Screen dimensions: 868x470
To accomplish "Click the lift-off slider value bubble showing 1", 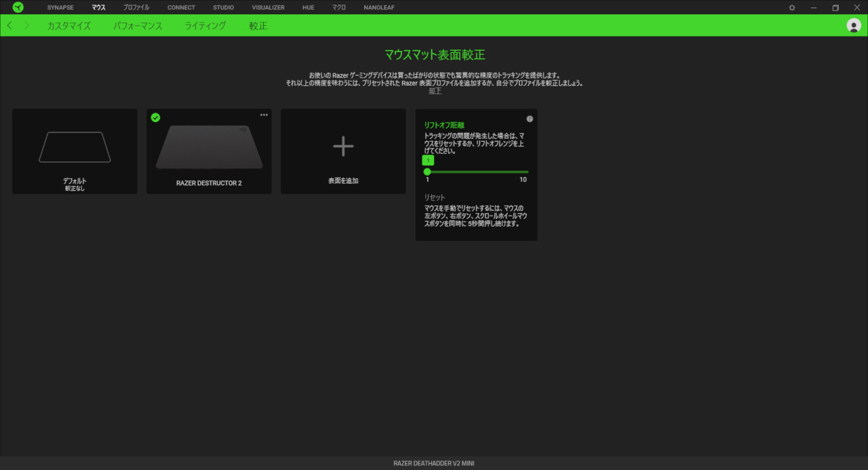I will 428,161.
